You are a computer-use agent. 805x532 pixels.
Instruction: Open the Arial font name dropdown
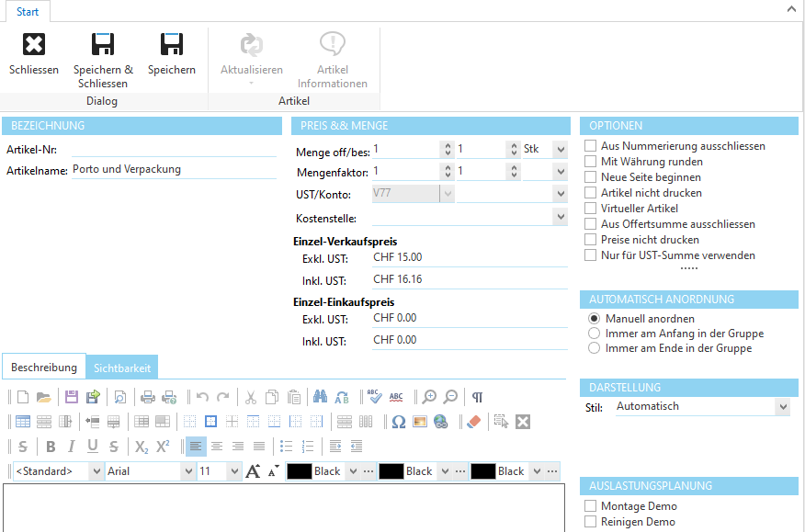[x=187, y=471]
